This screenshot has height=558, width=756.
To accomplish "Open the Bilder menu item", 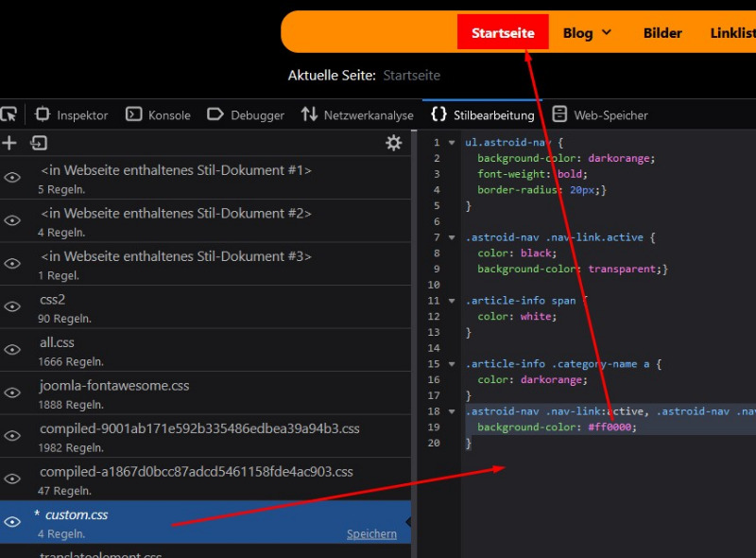I will [662, 33].
